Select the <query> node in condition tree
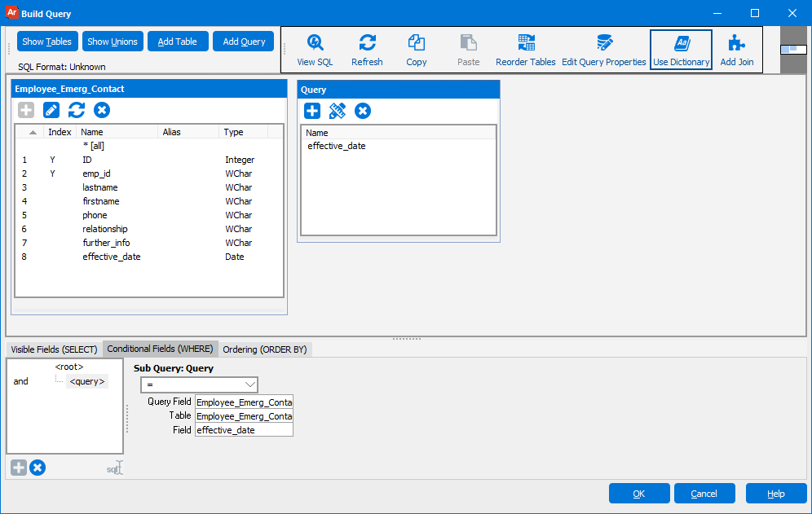 point(87,381)
